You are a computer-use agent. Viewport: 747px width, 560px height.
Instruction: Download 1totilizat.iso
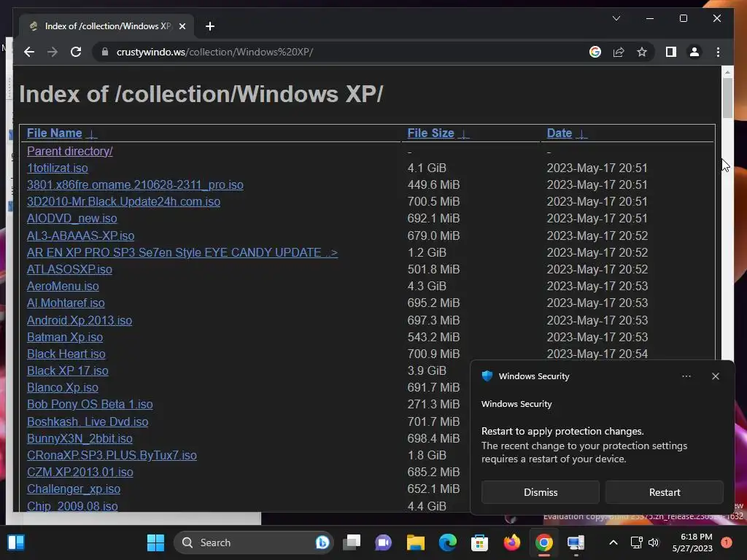pyautogui.click(x=57, y=168)
